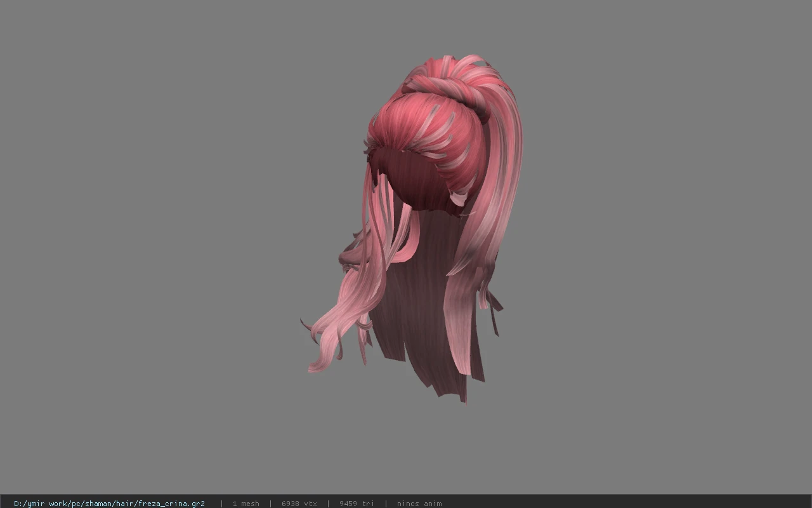812x508 pixels.
Task: Click the file path freza_crina.gr2 in status bar
Action: click(109, 504)
